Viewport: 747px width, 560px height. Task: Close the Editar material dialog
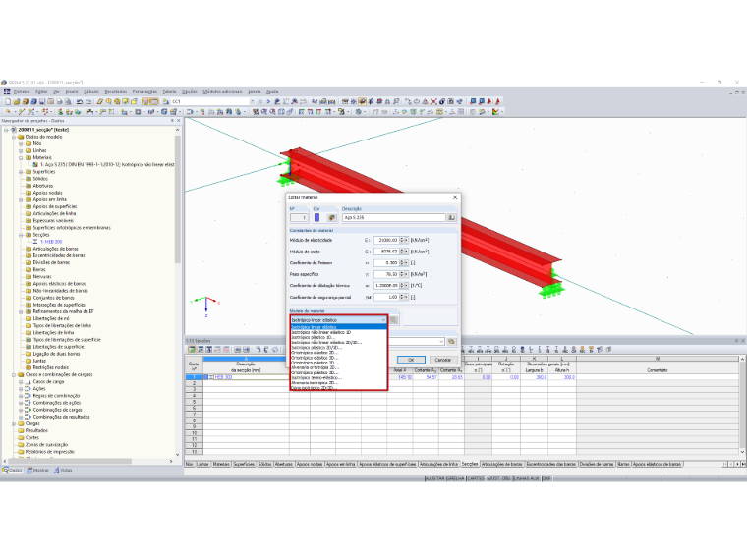click(455, 197)
